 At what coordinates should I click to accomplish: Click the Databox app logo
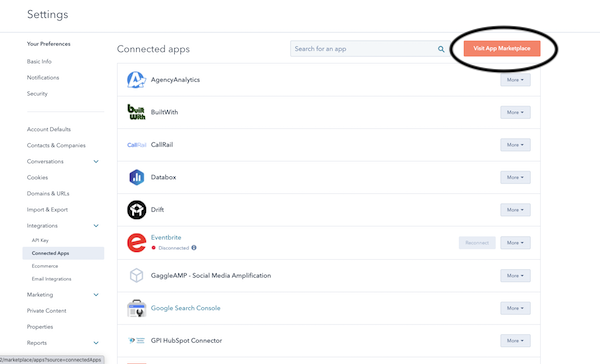pos(137,177)
